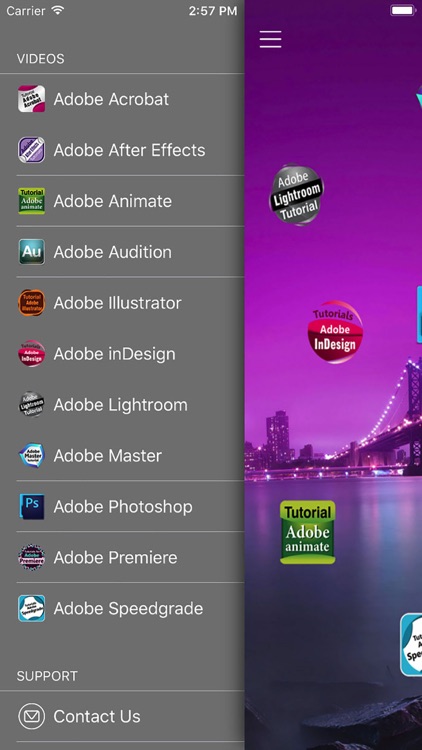Viewport: 422px width, 750px height.
Task: Open floating Adobe InDesign Tutorials badge
Action: (x=335, y=332)
